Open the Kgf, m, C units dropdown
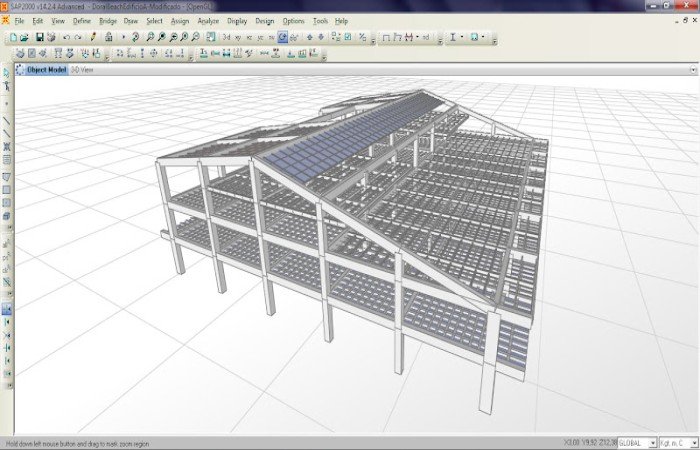Viewport: 700px width, 450px height. tap(677, 442)
